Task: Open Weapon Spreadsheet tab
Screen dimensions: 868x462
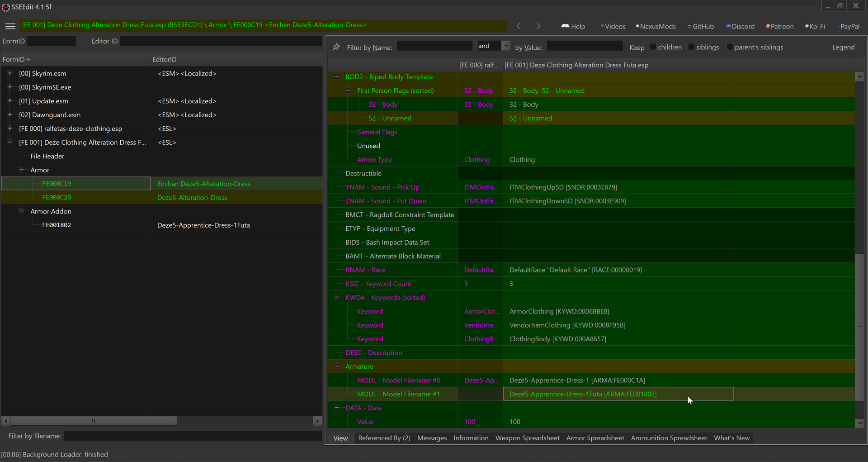Action: pyautogui.click(x=528, y=438)
